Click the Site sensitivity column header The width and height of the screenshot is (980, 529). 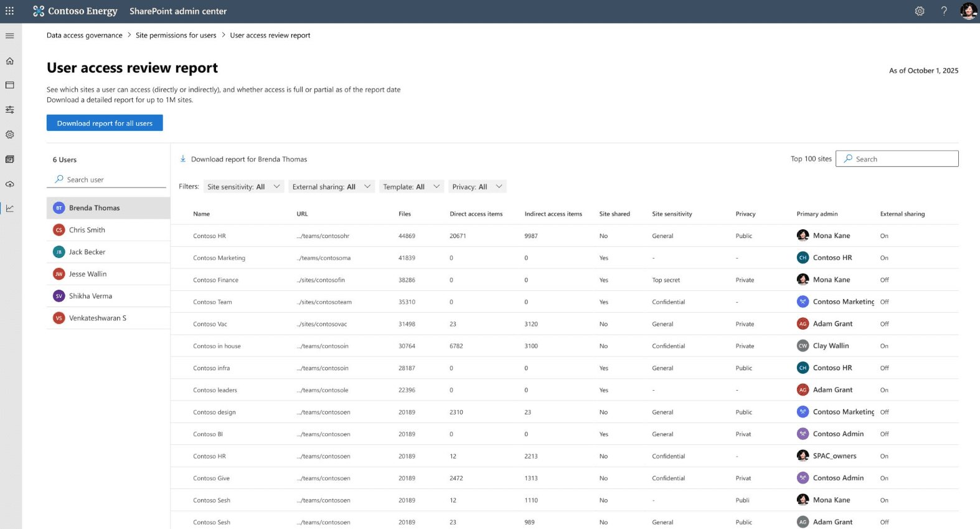click(x=672, y=214)
